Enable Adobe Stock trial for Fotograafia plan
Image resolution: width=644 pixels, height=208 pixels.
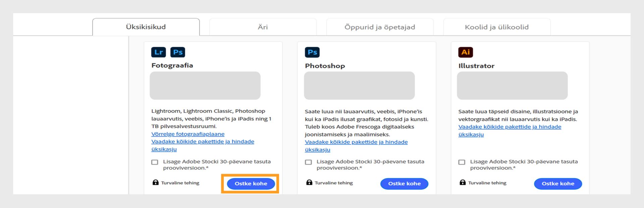point(155,162)
